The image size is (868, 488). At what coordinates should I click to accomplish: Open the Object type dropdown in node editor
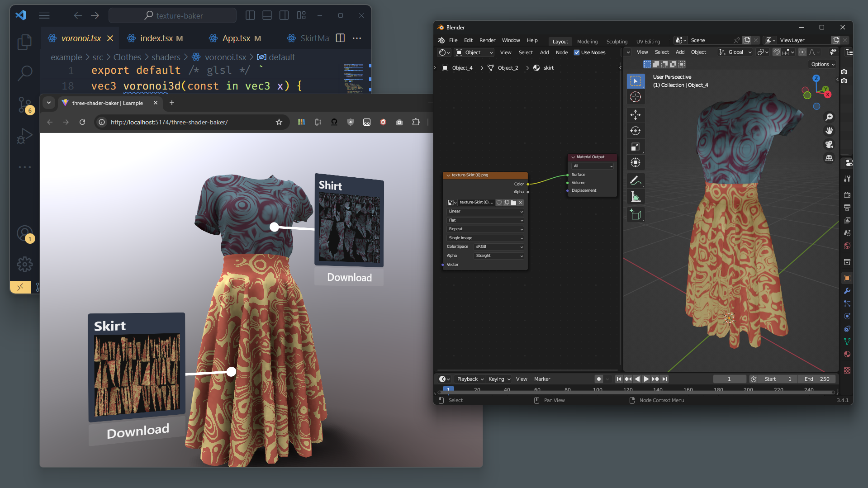474,52
